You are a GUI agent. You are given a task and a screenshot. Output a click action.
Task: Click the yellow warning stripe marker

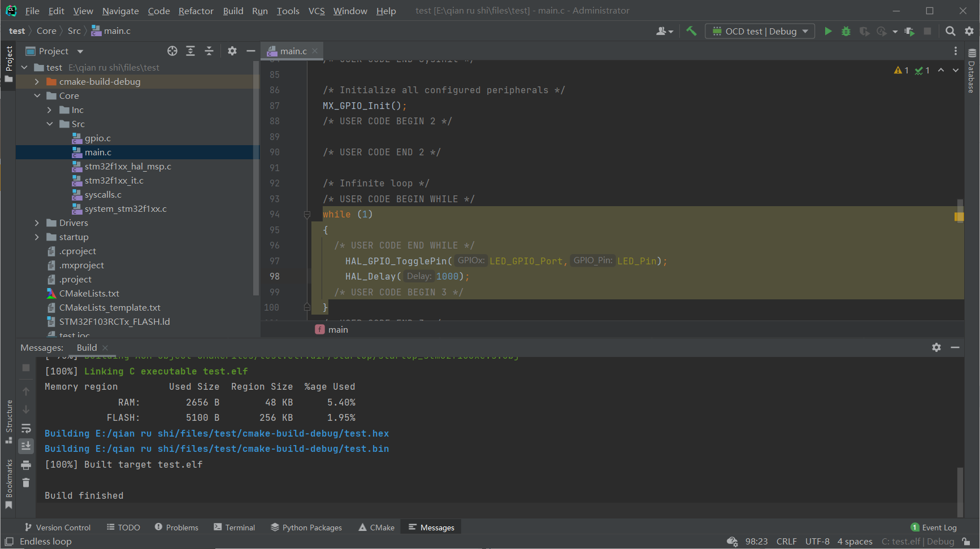tap(959, 216)
